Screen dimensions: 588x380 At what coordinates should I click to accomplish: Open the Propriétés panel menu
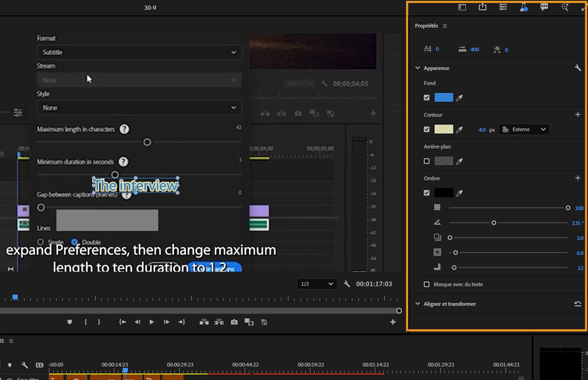point(445,26)
